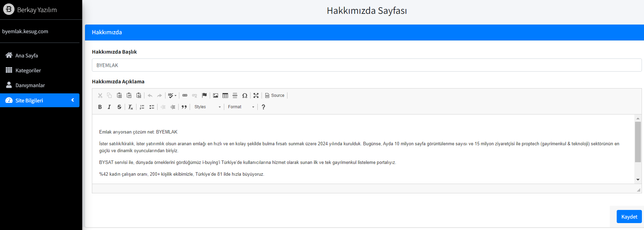Insert a link in the editor
Screen dimensions: 644x230
point(185,95)
